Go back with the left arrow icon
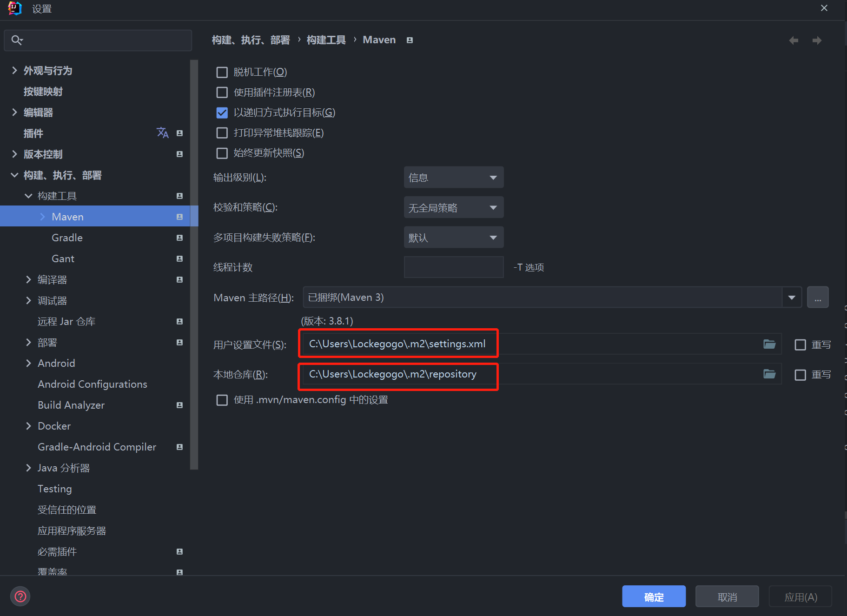Image resolution: width=847 pixels, height=616 pixels. [x=794, y=40]
